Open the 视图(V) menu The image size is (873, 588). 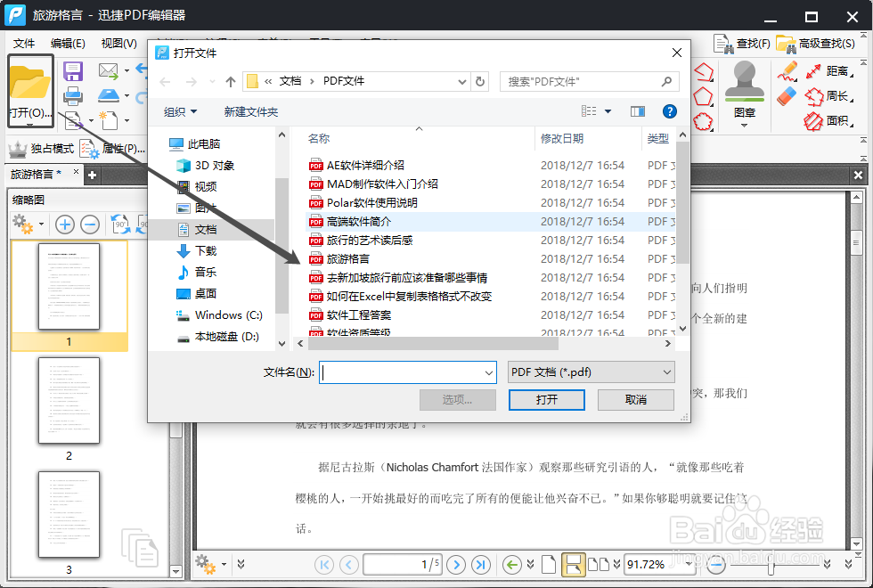[119, 44]
